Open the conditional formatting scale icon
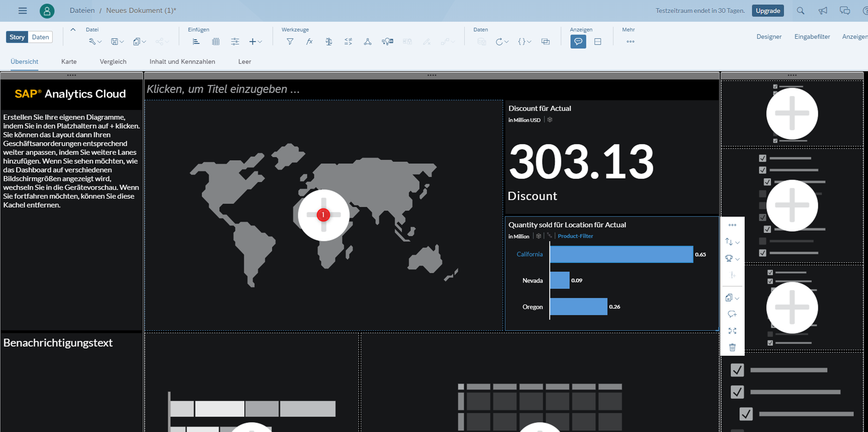This screenshot has width=868, height=432. coord(329,42)
